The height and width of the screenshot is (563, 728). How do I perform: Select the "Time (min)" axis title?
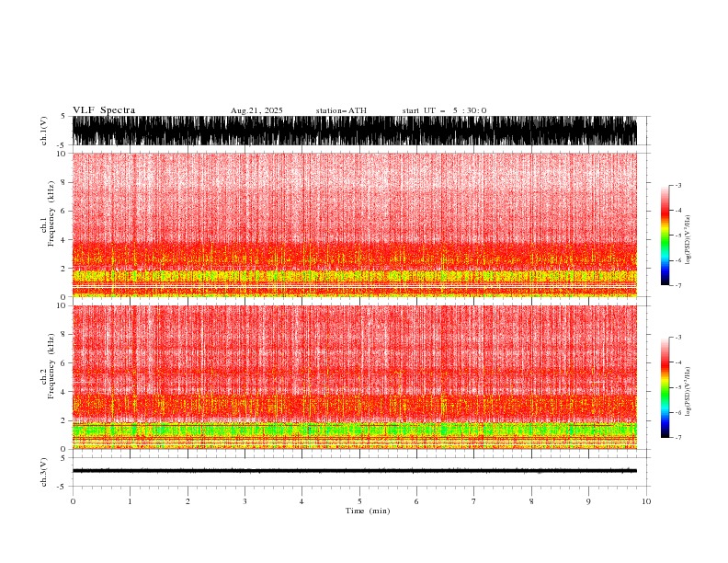point(368,511)
